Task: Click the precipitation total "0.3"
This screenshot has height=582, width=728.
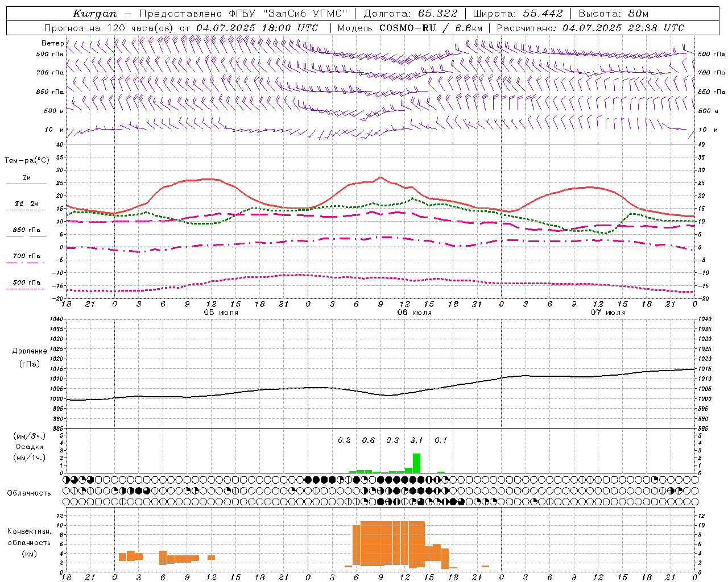Action: tap(392, 440)
